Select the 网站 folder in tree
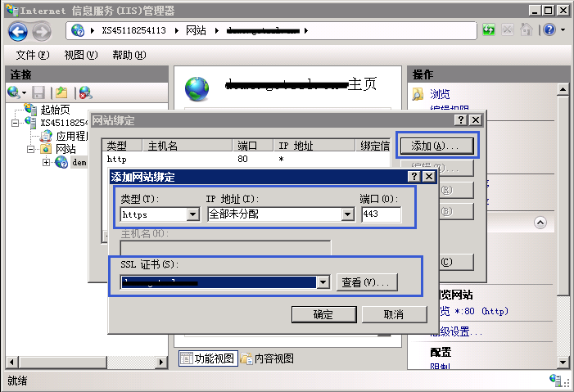Screen dimensions: 574x392 [x=66, y=149]
